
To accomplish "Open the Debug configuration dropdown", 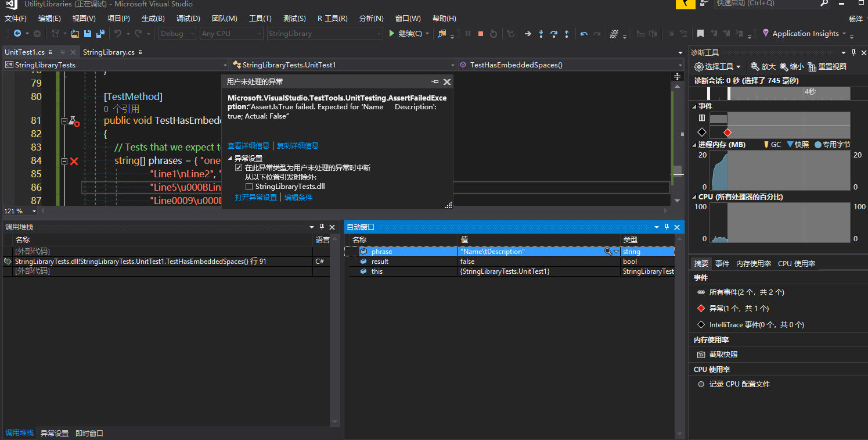I will [177, 34].
